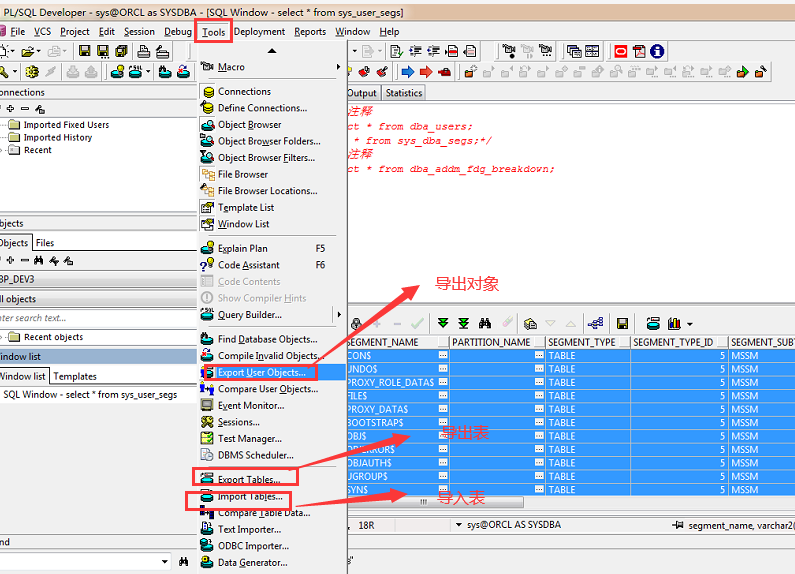Open the File menu

pyautogui.click(x=17, y=31)
